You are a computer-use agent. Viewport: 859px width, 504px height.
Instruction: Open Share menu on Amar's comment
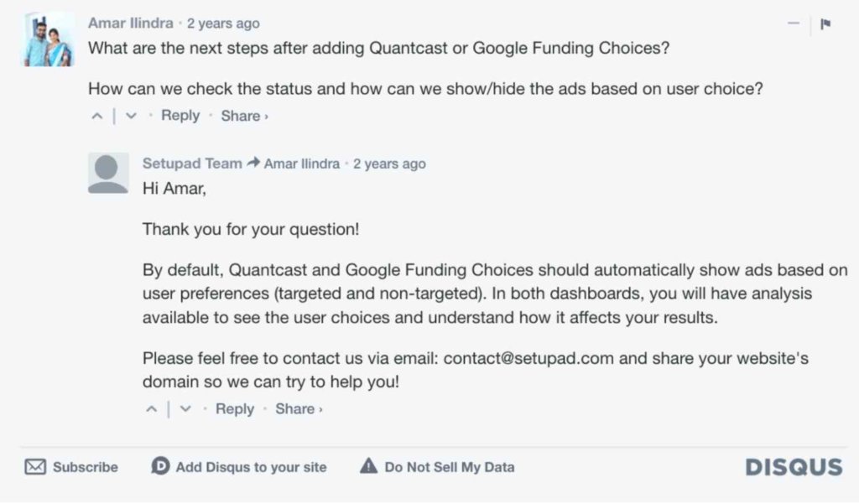click(244, 117)
